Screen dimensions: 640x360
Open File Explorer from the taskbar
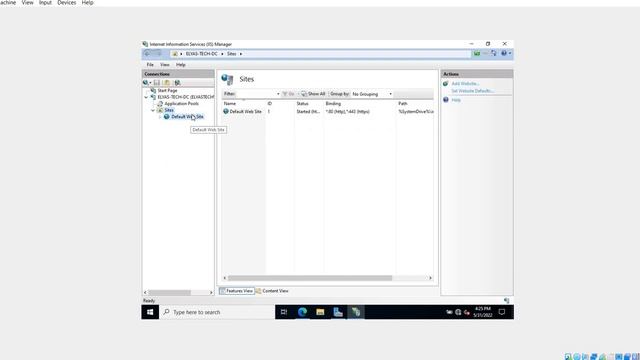point(320,312)
